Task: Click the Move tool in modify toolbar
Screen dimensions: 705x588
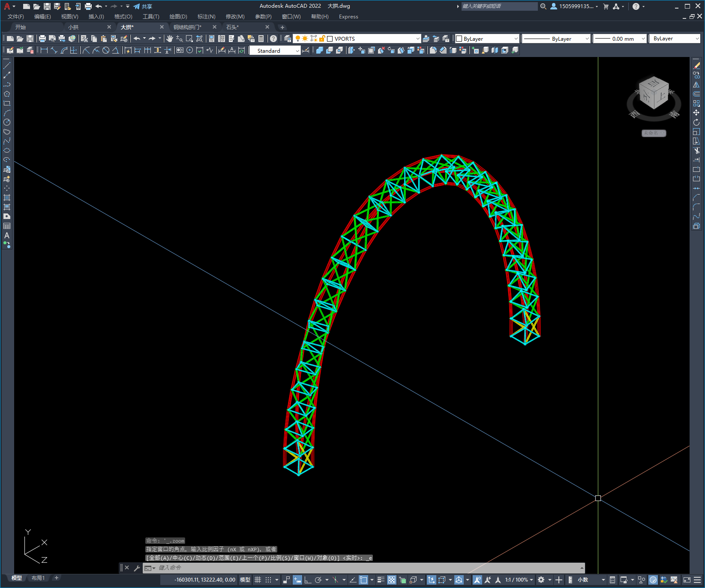Action: [x=696, y=113]
